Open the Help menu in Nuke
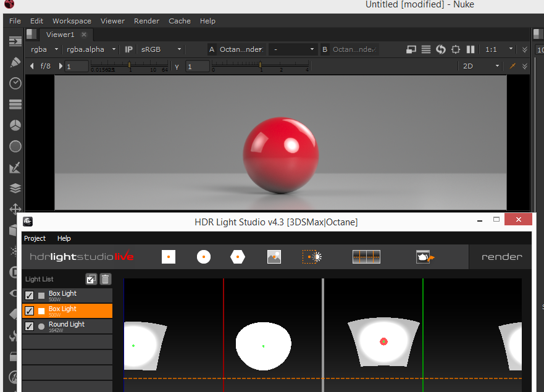Image resolution: width=544 pixels, height=392 pixels. (x=207, y=21)
